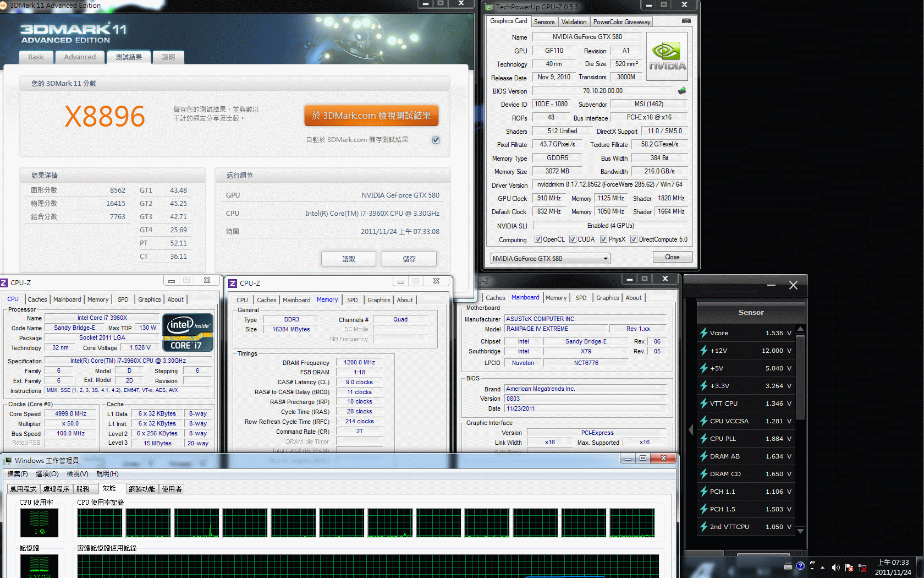Toggle the PhysX checkbox in GPU-Z
The height and width of the screenshot is (578, 924).
click(603, 239)
